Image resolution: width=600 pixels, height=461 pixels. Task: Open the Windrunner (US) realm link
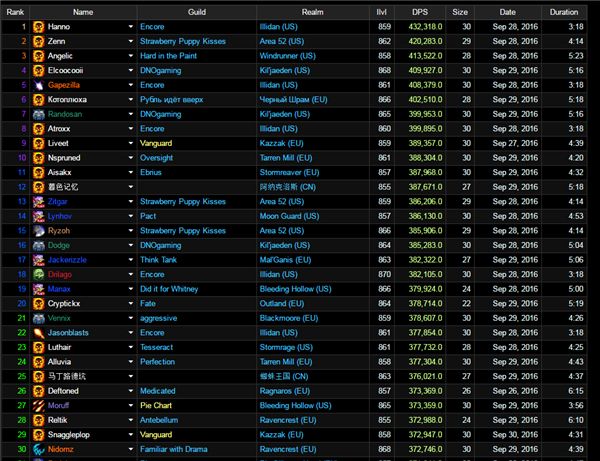287,56
